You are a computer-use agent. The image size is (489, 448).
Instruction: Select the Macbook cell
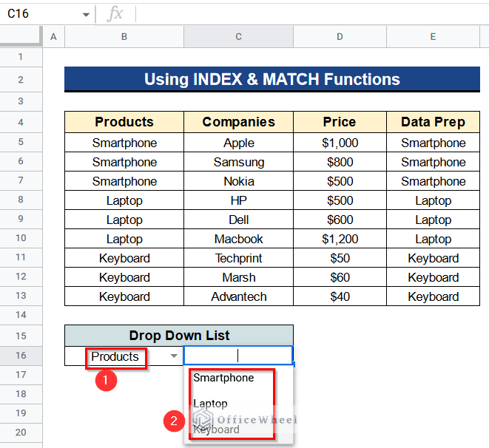point(238,239)
